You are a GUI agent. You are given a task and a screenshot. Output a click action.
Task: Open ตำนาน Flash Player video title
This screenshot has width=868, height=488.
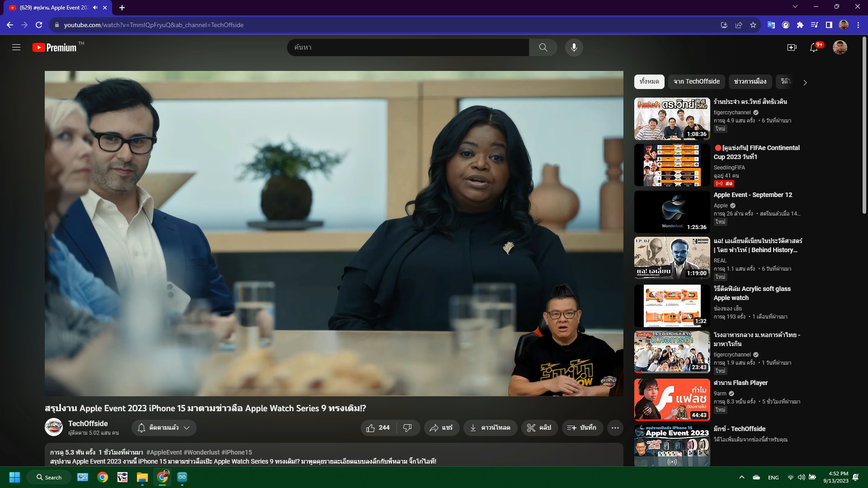[x=741, y=383]
